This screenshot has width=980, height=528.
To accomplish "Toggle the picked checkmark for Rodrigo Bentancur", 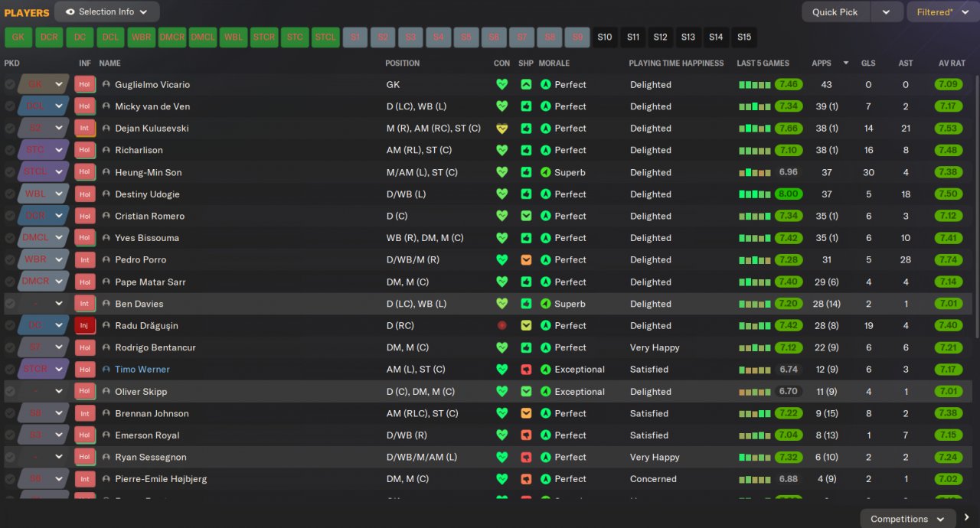I will pos(10,347).
